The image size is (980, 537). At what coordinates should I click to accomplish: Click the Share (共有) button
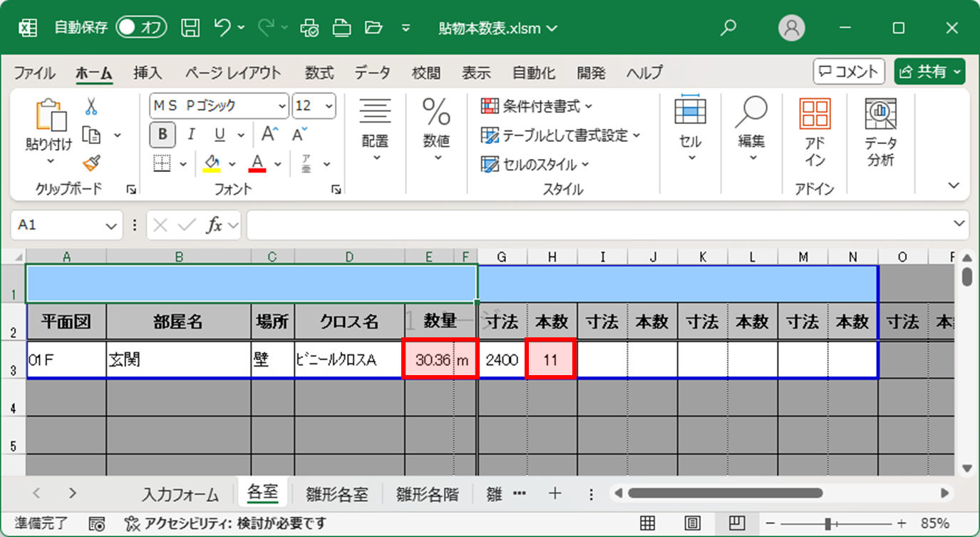point(929,71)
